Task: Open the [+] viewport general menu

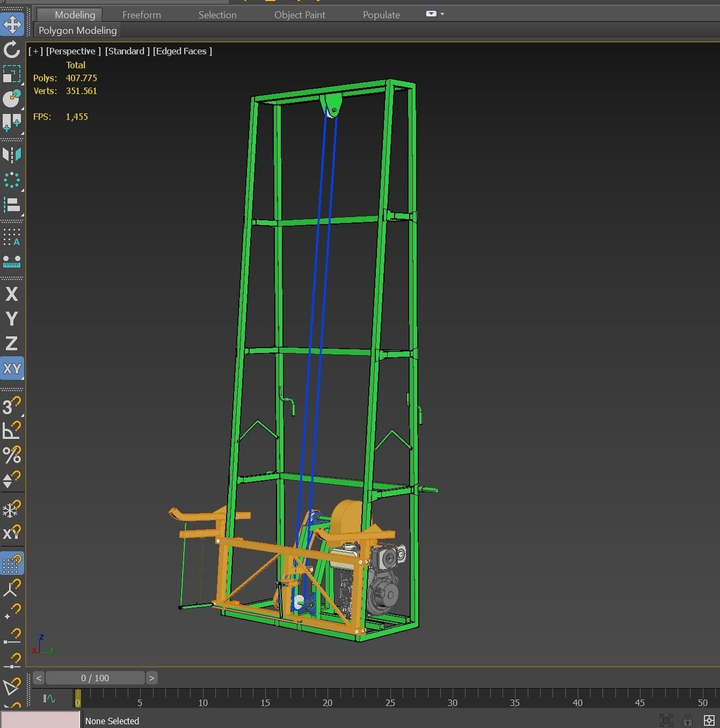Action: click(x=35, y=51)
